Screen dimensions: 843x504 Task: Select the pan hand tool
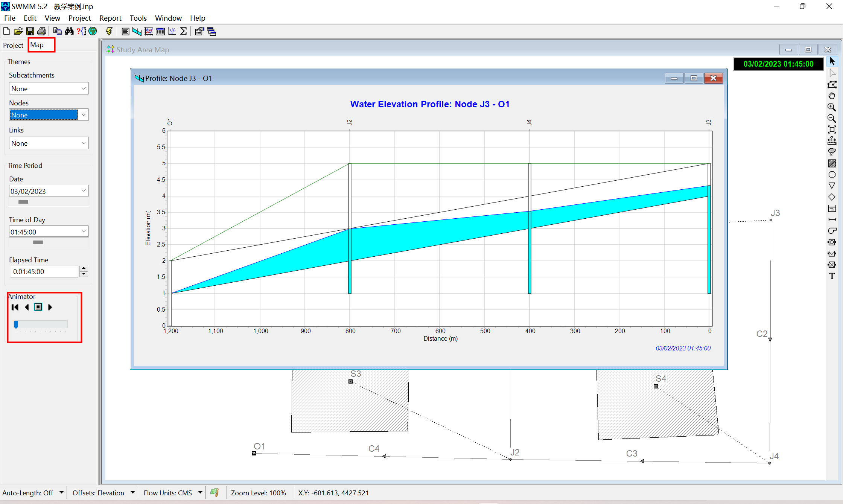832,96
